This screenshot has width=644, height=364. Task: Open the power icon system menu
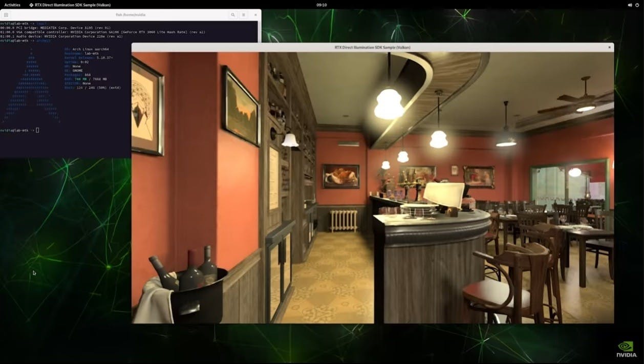click(x=638, y=5)
